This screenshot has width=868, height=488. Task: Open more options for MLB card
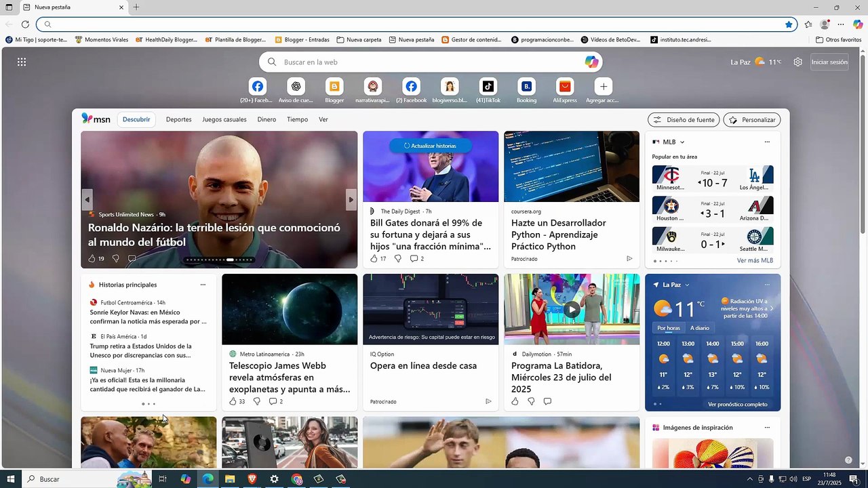pos(767,142)
